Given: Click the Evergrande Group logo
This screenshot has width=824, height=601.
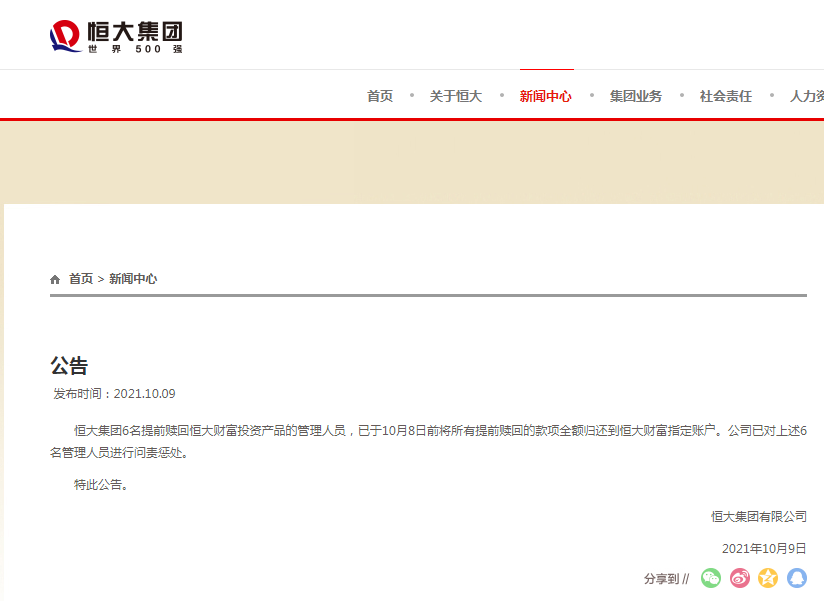Looking at the screenshot, I should coord(116,36).
